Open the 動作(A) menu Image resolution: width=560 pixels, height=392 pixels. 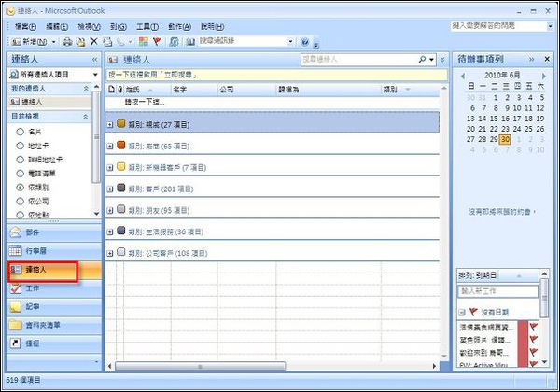tap(179, 27)
